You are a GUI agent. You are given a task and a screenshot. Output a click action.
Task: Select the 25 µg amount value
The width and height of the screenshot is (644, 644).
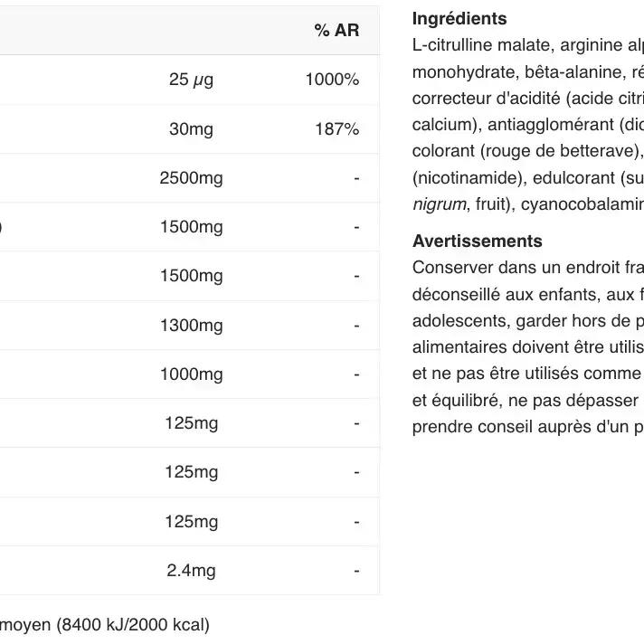click(191, 80)
